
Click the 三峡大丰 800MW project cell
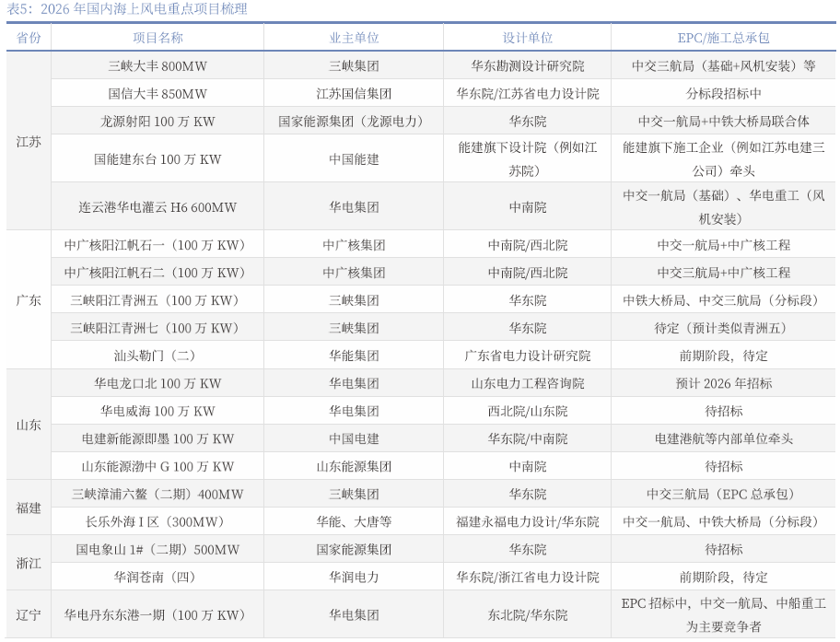tap(157, 66)
